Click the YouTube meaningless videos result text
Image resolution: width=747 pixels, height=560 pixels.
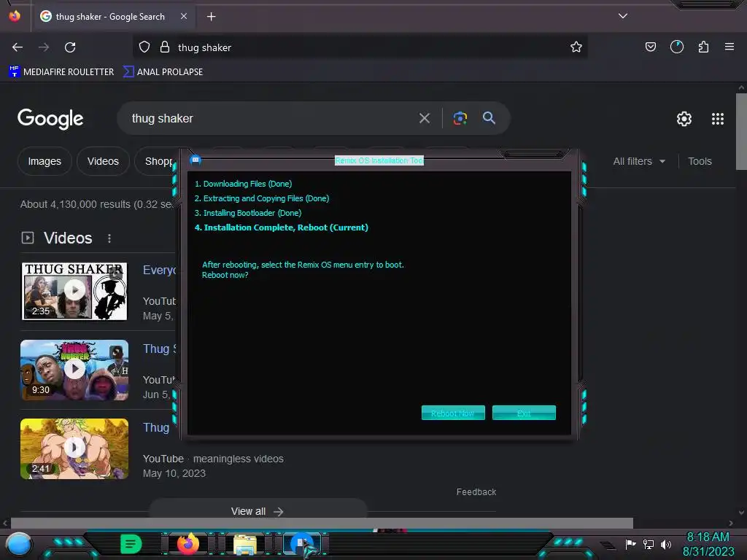pyautogui.click(x=213, y=459)
